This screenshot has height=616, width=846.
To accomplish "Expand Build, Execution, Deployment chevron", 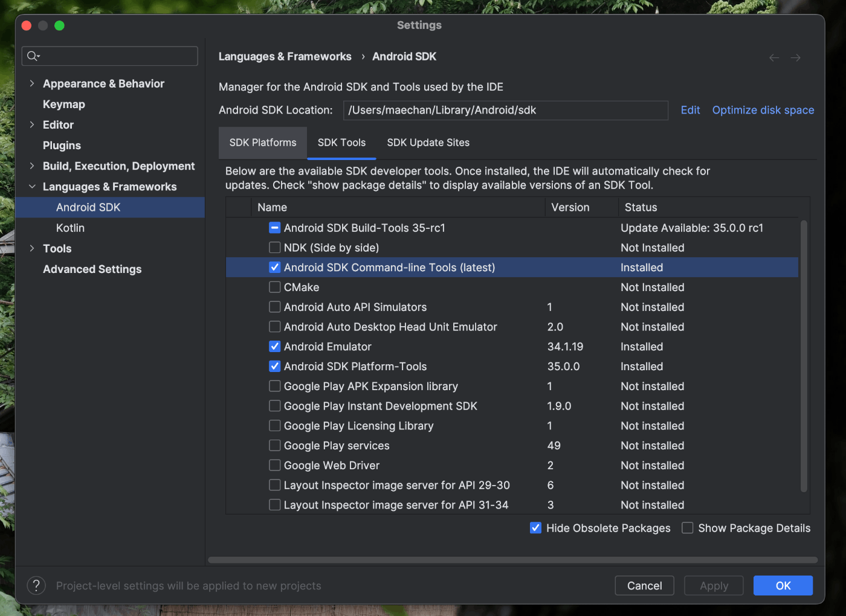I will click(31, 165).
